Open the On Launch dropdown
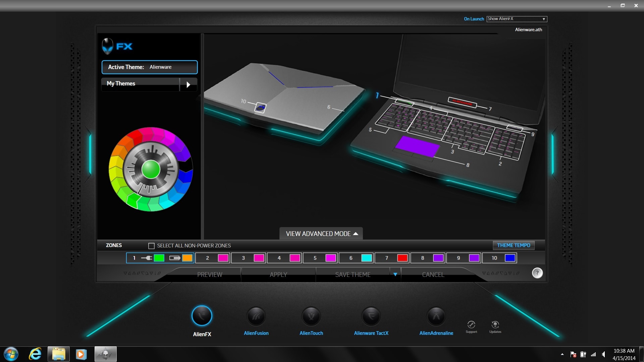The height and width of the screenshot is (362, 644). click(x=517, y=19)
